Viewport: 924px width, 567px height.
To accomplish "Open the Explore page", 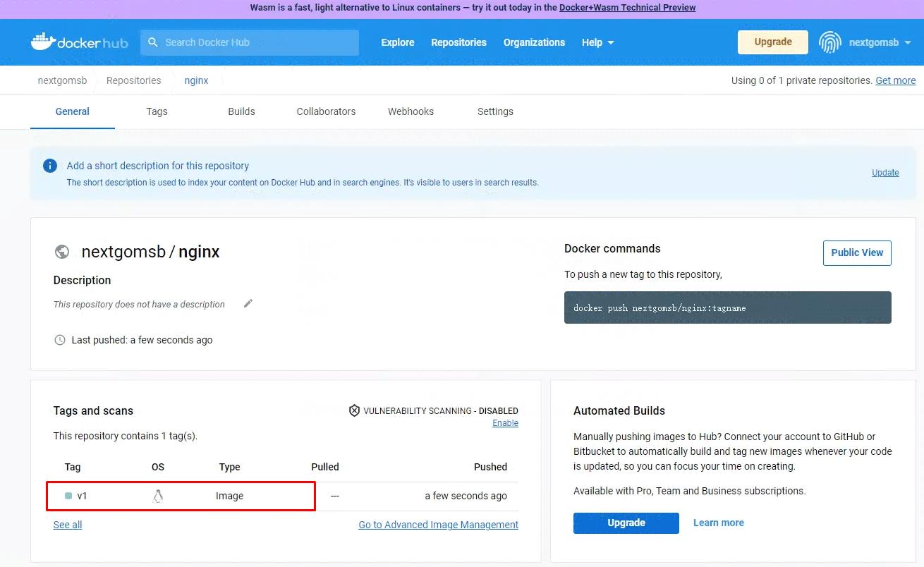I will coord(398,42).
